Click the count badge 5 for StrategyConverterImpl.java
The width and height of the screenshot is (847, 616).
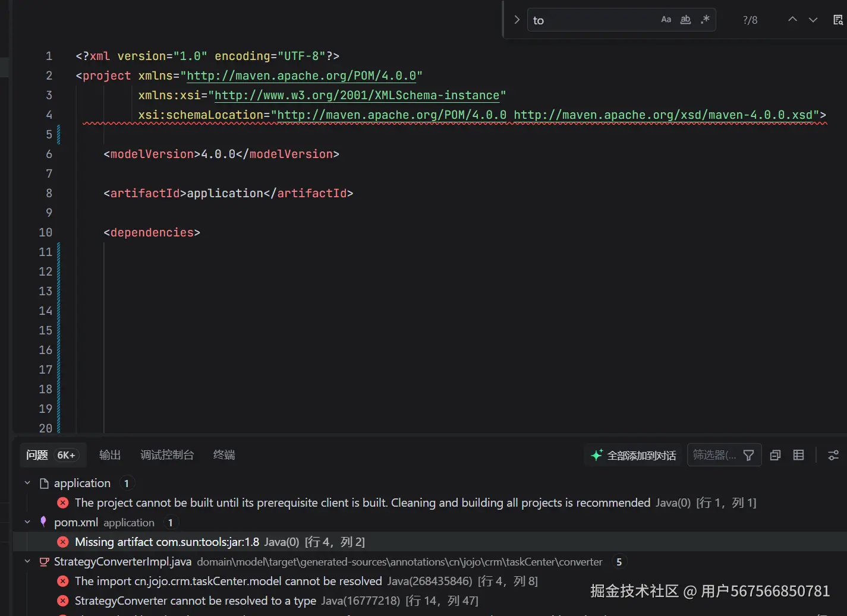pyautogui.click(x=619, y=561)
